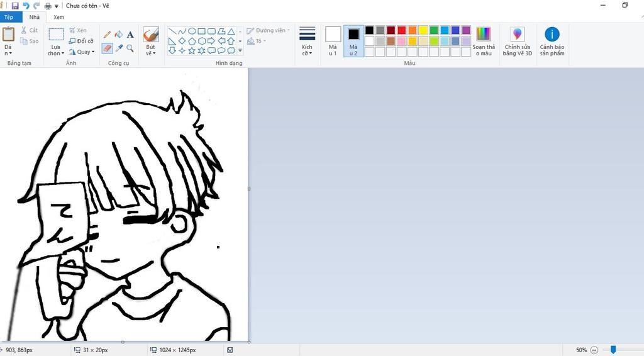The image size is (644, 356).
Task: Click the Bút vẽ brush icon
Action: click(151, 35)
